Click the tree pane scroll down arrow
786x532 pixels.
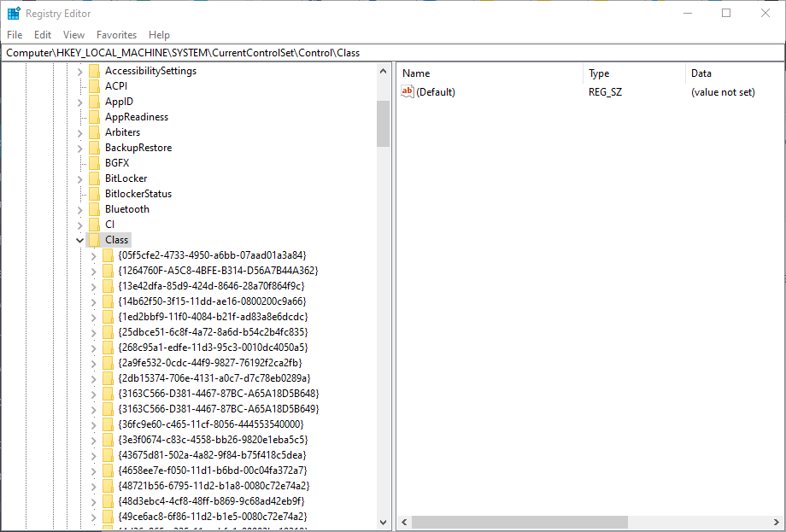tap(384, 522)
